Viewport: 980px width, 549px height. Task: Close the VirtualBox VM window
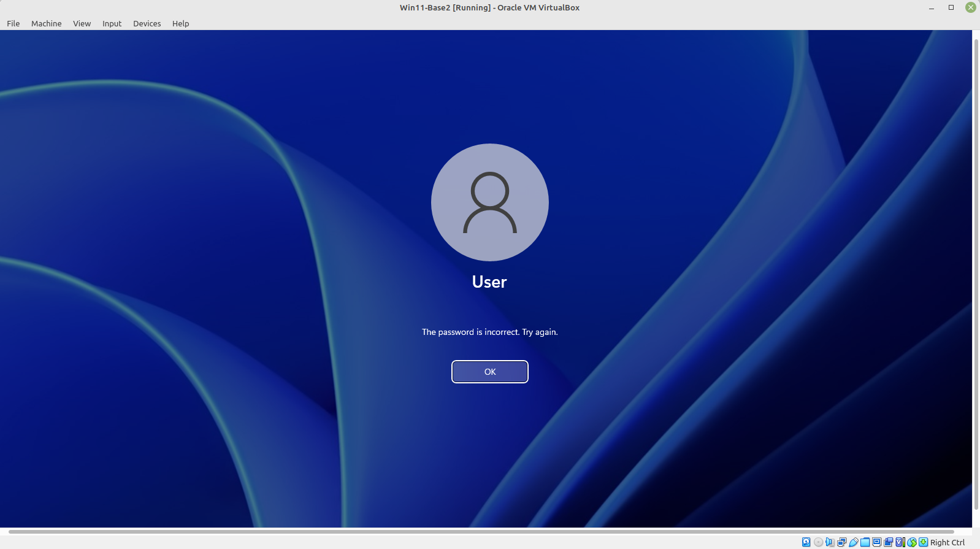click(971, 7)
